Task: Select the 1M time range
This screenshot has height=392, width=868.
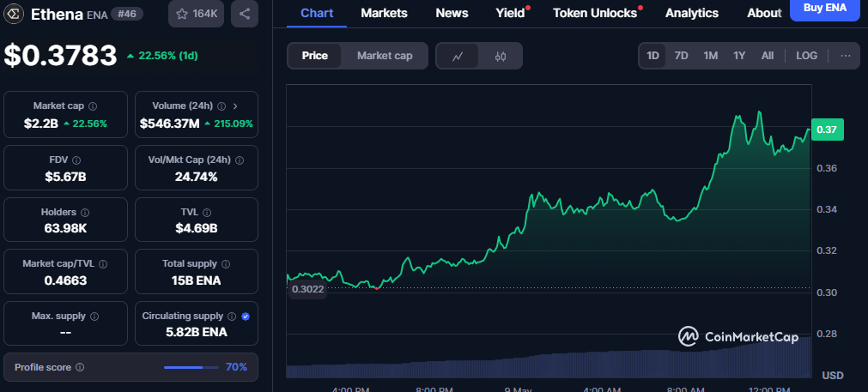Action: point(710,55)
